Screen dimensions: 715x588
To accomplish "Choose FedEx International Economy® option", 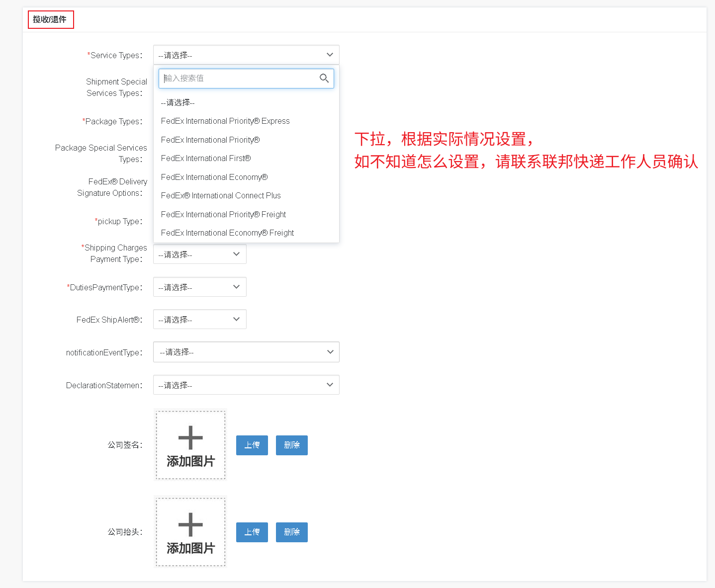I will coord(246,177).
